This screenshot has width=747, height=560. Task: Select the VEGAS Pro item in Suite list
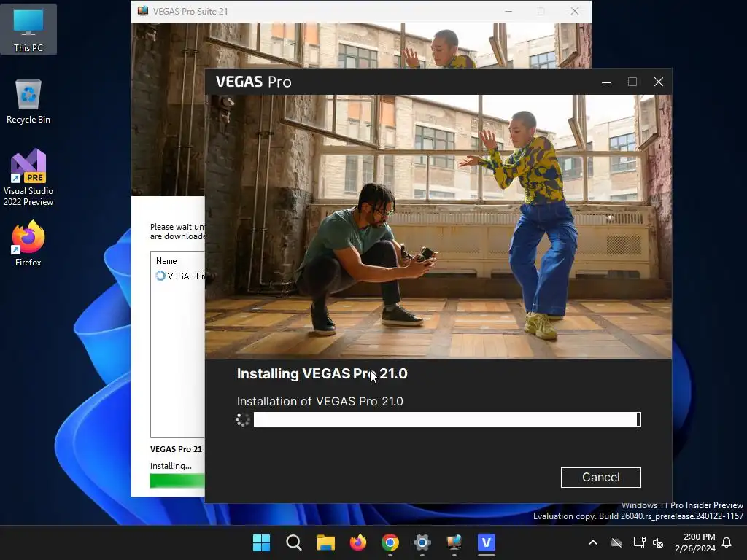181,276
